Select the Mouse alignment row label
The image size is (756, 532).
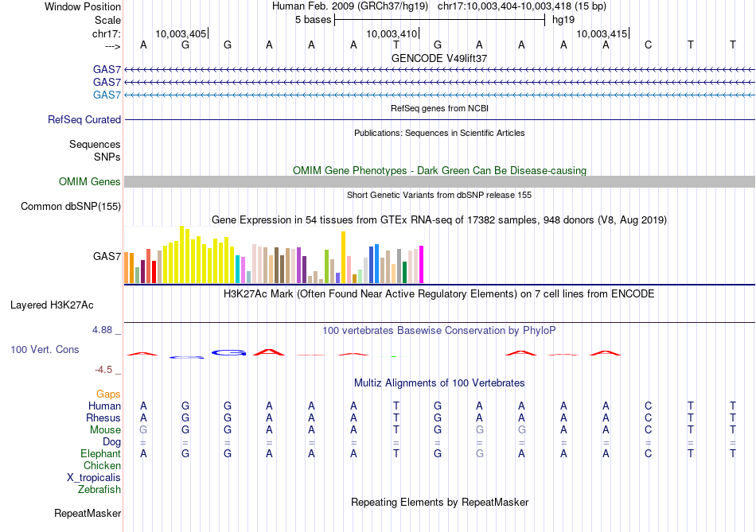(105, 430)
